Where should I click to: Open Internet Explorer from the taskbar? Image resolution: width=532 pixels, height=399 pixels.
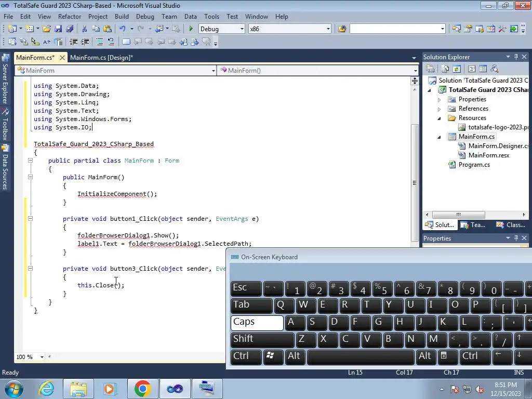tap(46, 389)
